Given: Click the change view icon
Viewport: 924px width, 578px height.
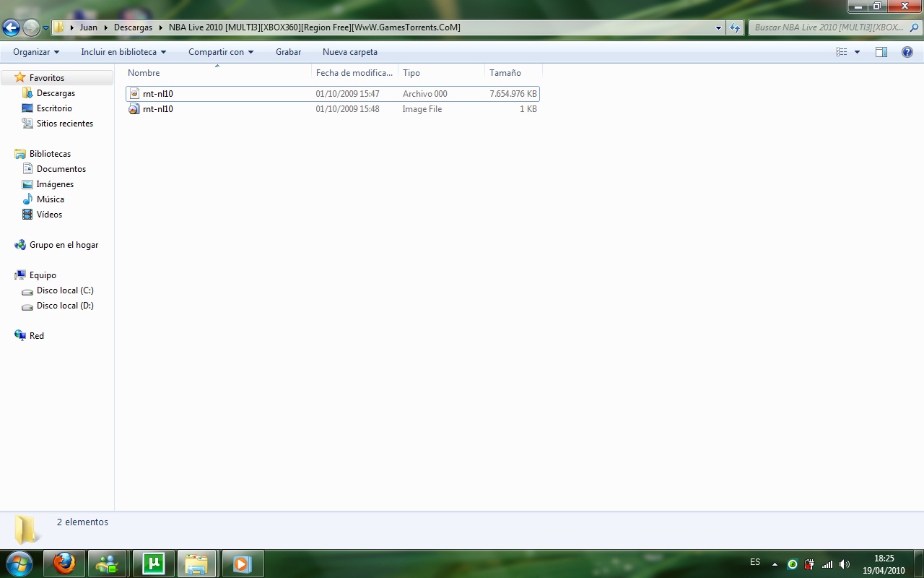Looking at the screenshot, I should tap(841, 52).
